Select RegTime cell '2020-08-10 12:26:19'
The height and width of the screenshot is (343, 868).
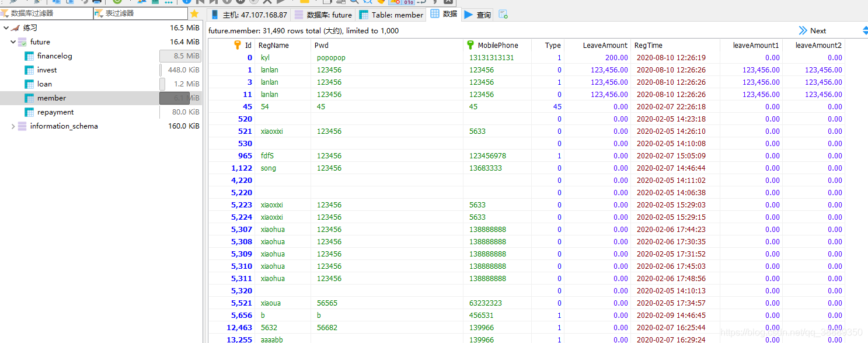[x=671, y=58]
